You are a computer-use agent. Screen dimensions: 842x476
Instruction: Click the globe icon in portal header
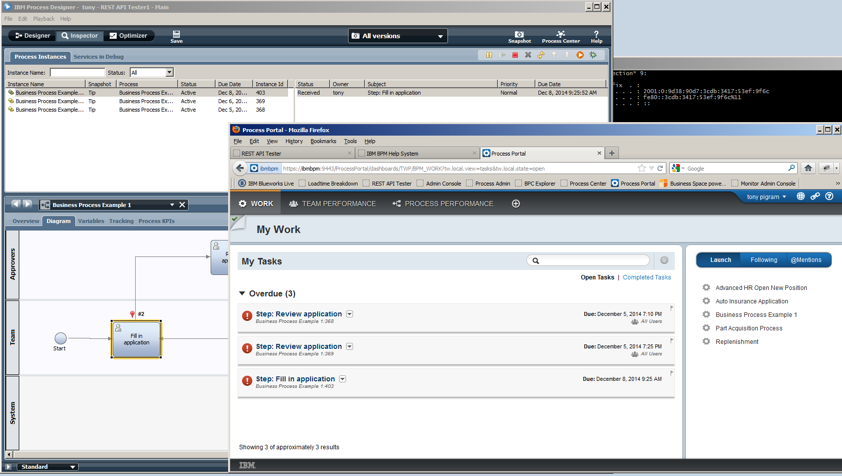pos(801,197)
